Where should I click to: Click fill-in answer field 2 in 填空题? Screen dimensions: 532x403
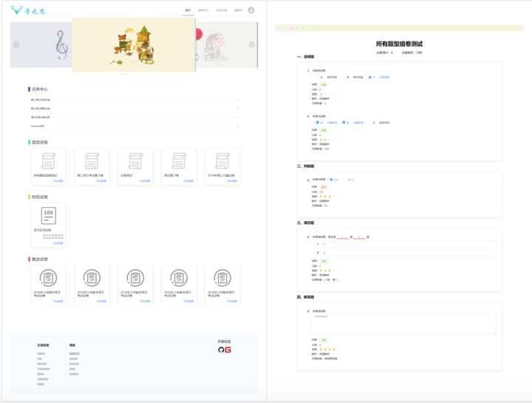coord(409,253)
